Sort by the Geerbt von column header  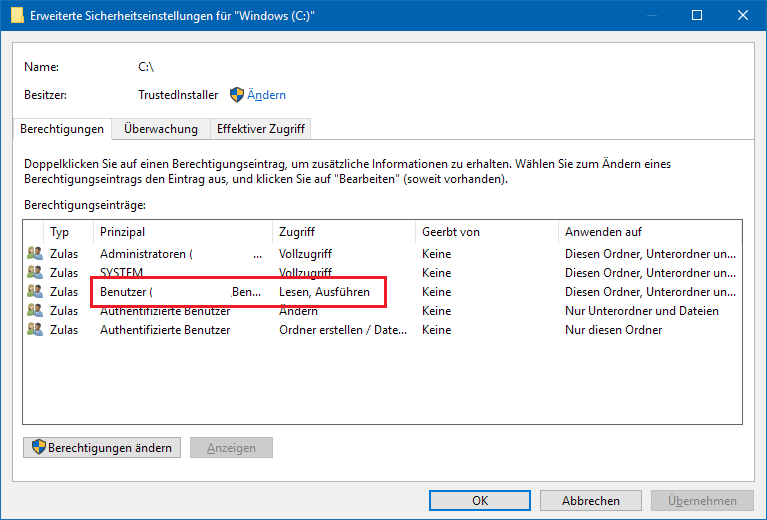[487, 232]
